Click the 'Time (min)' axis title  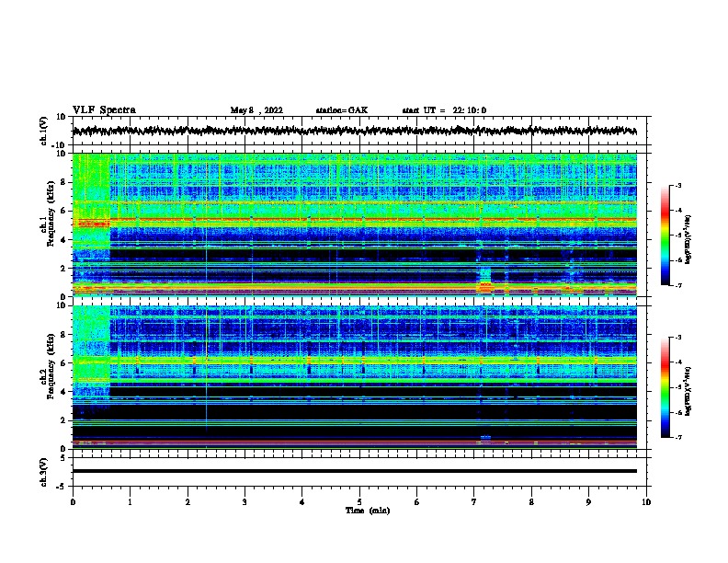368,511
